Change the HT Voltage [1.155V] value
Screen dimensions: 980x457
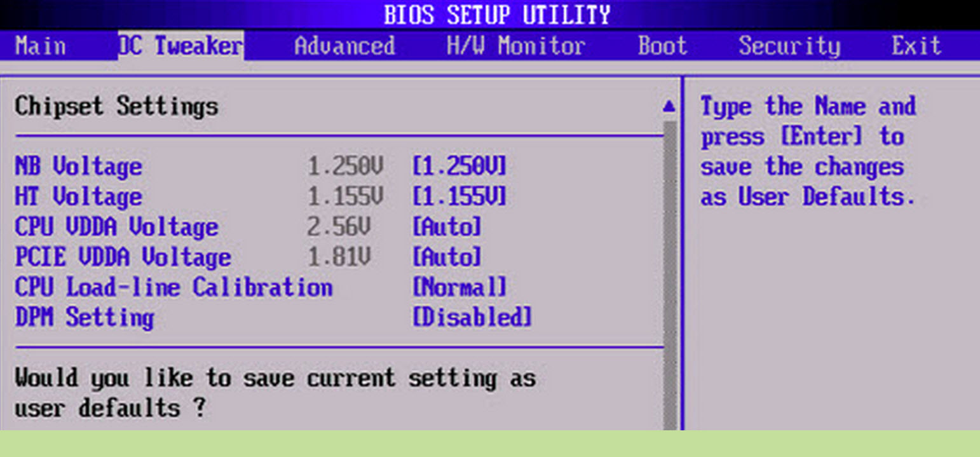(x=459, y=196)
